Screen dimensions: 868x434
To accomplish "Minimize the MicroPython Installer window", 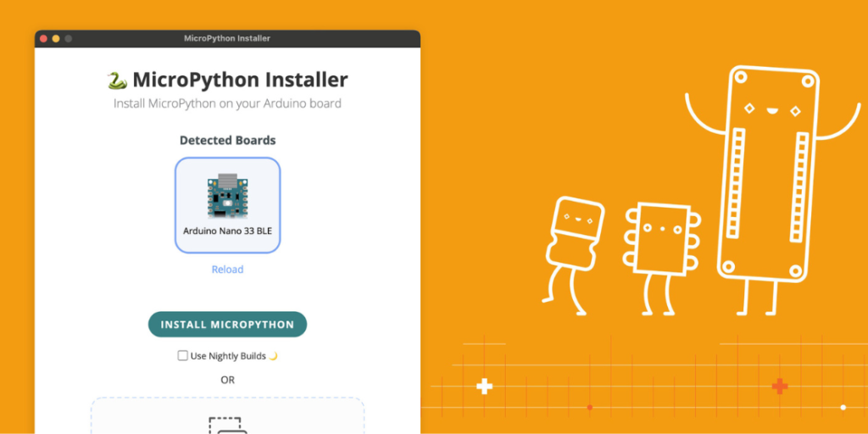I will pos(56,39).
